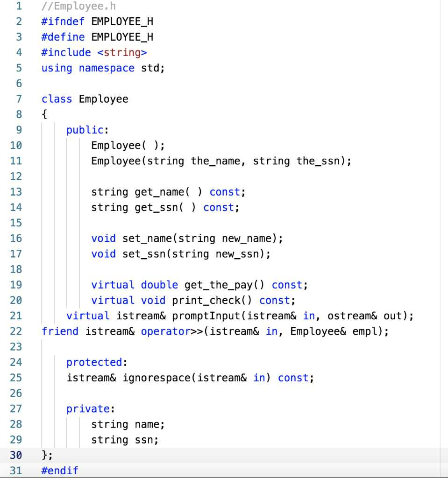This screenshot has width=448, height=478.
Task: Click 'std;' on line 5
Action: (153, 68)
